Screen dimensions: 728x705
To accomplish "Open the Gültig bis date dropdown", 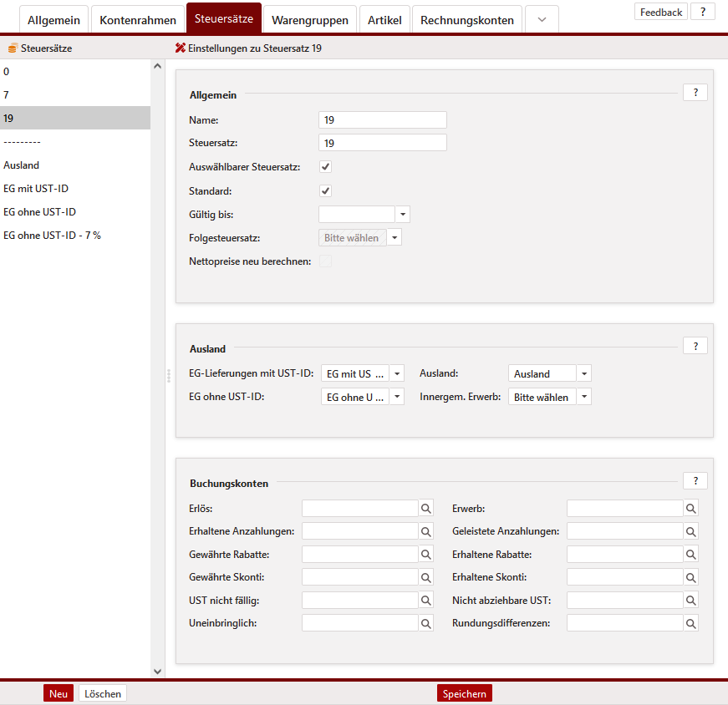I will (403, 215).
